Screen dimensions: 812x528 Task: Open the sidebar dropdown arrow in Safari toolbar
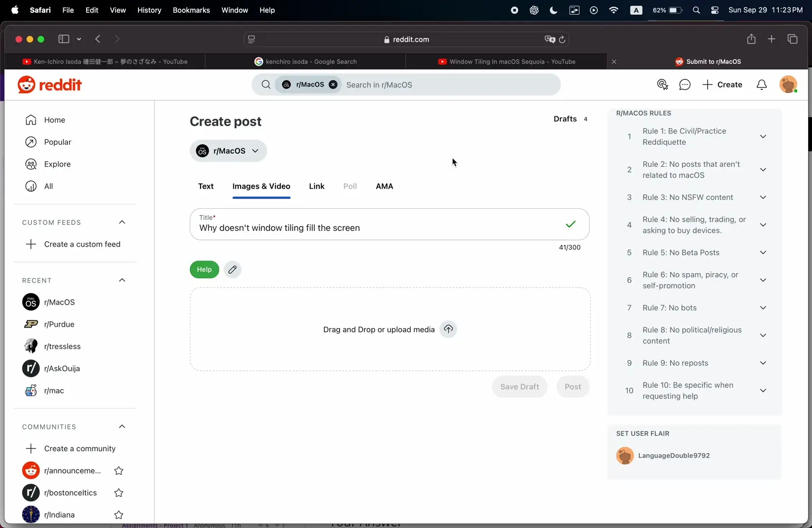tap(79, 39)
